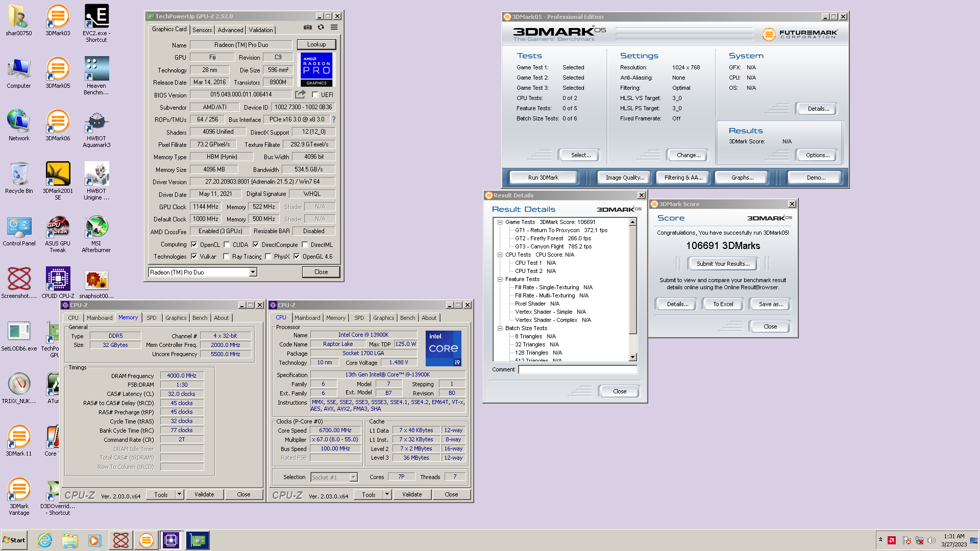Collapse Game Tests tree node

pos(500,222)
